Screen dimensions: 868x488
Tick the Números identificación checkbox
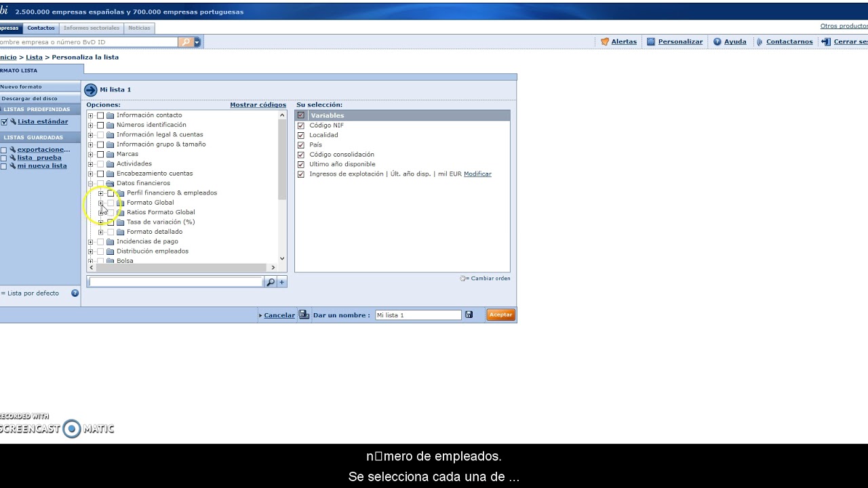coord(100,125)
